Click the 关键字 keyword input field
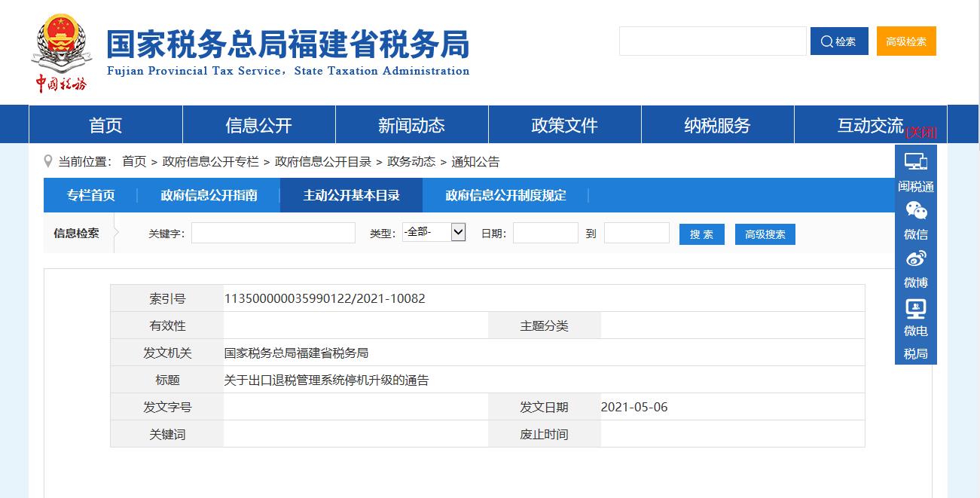Viewport: 980px width, 498px height. pos(273,234)
